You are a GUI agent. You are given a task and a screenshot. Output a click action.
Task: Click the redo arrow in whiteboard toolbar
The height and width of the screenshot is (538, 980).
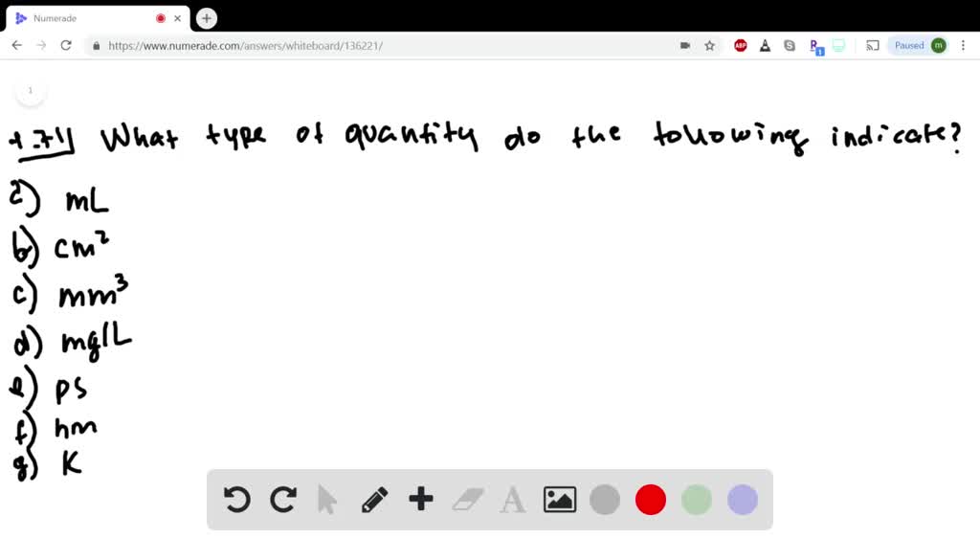click(x=283, y=500)
